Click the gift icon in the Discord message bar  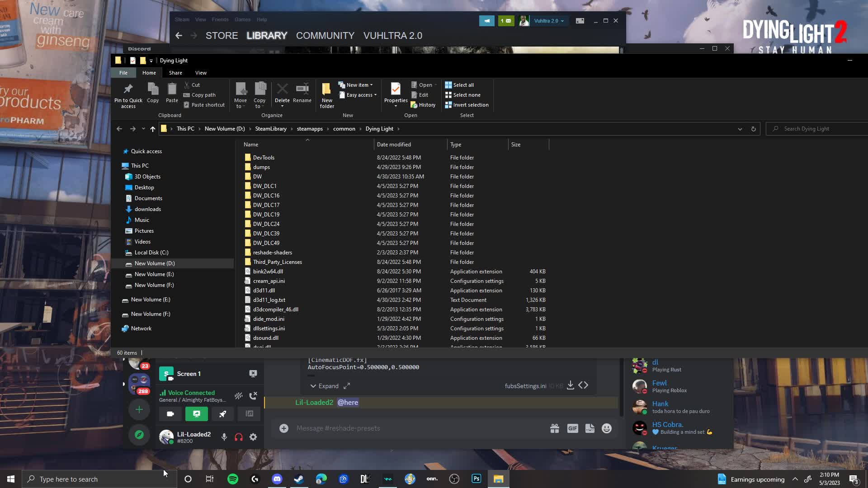pyautogui.click(x=554, y=428)
